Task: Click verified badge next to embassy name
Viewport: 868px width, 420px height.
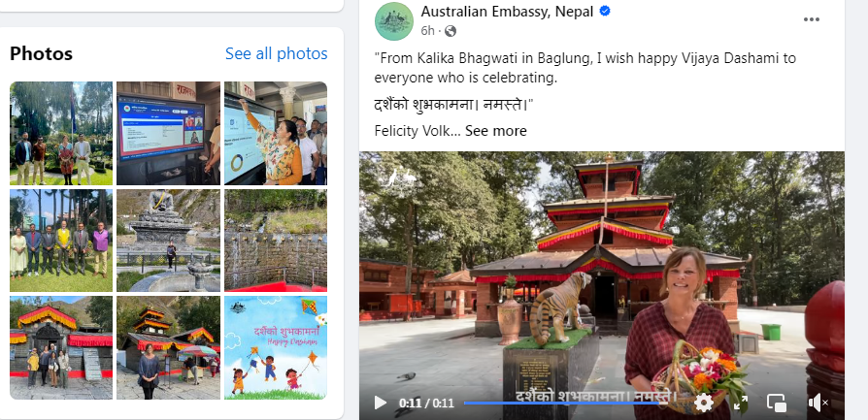Action: tap(605, 11)
